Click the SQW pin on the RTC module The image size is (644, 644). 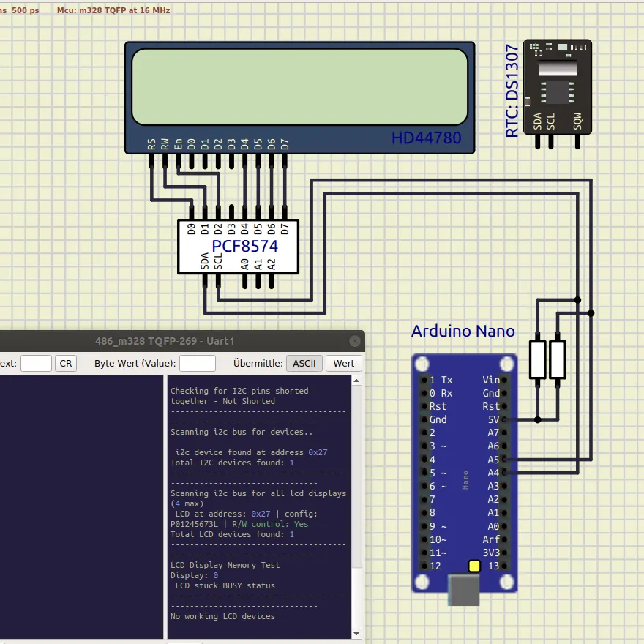click(577, 144)
